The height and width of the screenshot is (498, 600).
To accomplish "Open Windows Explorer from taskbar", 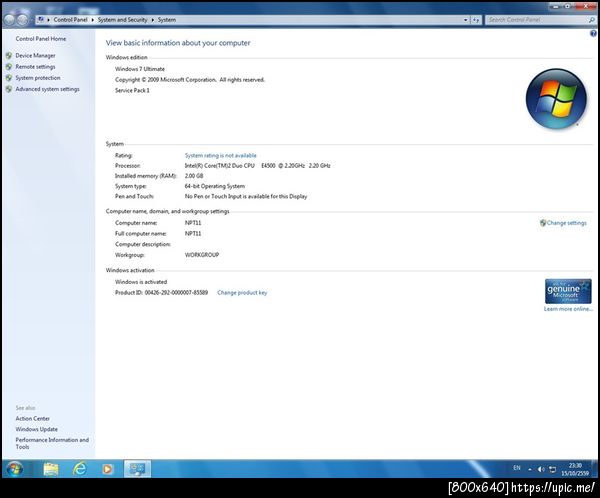I will click(x=51, y=469).
